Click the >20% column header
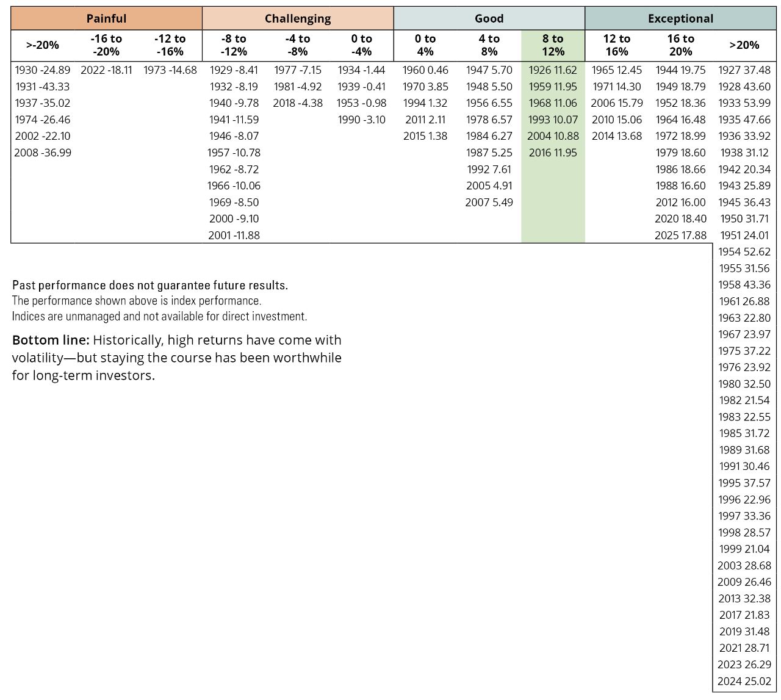The image size is (781, 700). 744,45
